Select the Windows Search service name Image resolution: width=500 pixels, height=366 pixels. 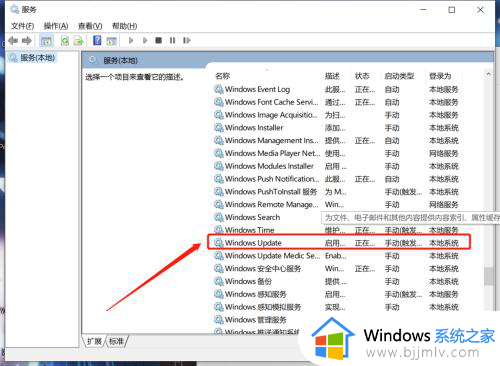click(252, 217)
